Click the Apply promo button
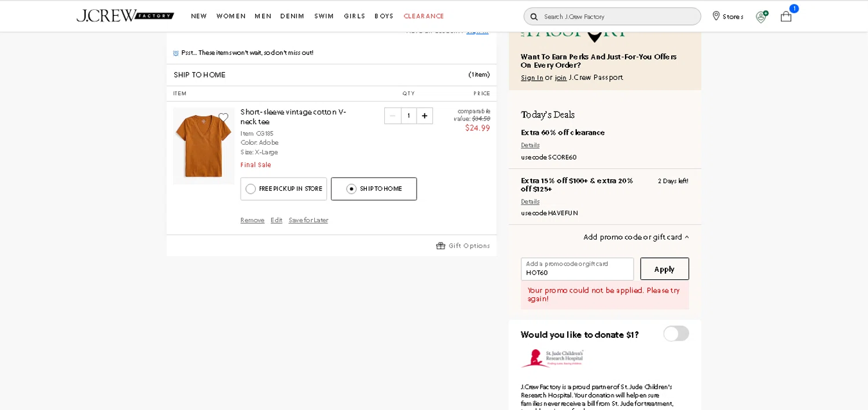Image resolution: width=868 pixels, height=410 pixels. click(664, 269)
